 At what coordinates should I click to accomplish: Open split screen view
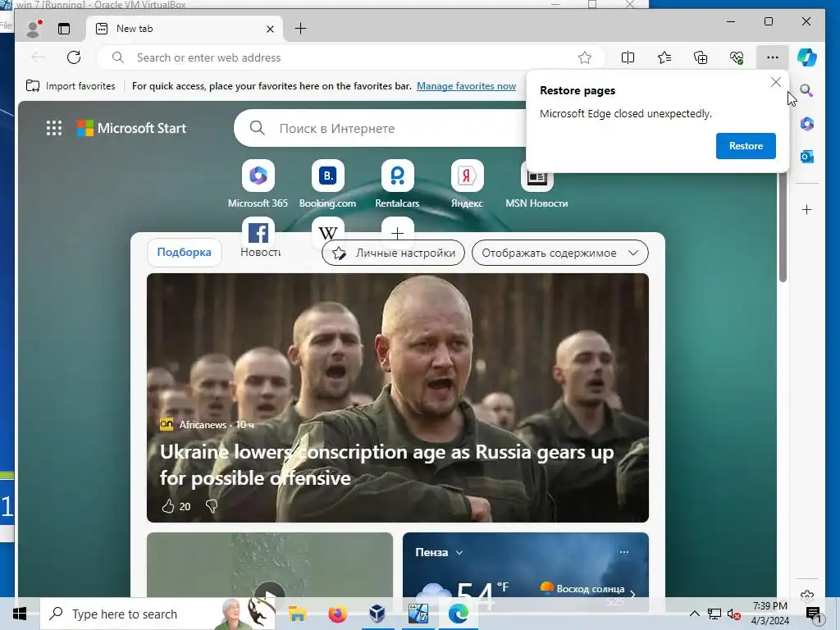pyautogui.click(x=628, y=57)
